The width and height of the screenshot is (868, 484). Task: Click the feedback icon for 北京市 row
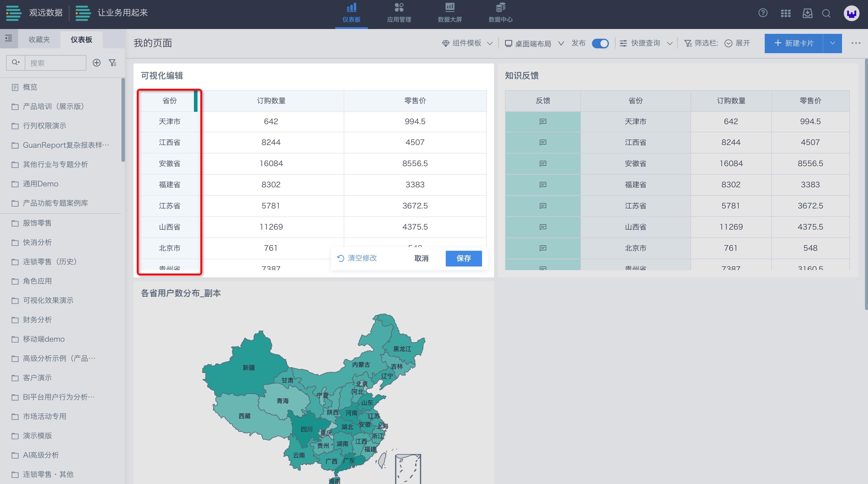pos(543,248)
